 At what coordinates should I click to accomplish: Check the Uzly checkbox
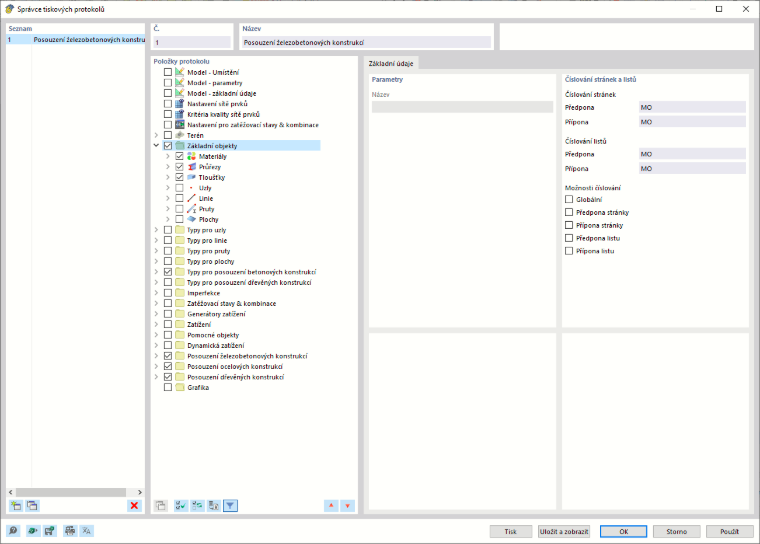[x=179, y=188]
